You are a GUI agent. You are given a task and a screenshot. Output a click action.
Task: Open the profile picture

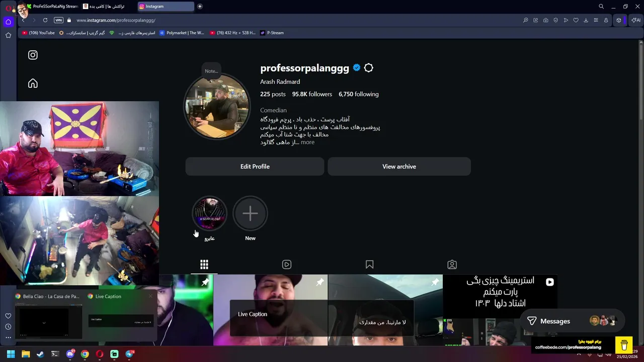click(x=217, y=107)
